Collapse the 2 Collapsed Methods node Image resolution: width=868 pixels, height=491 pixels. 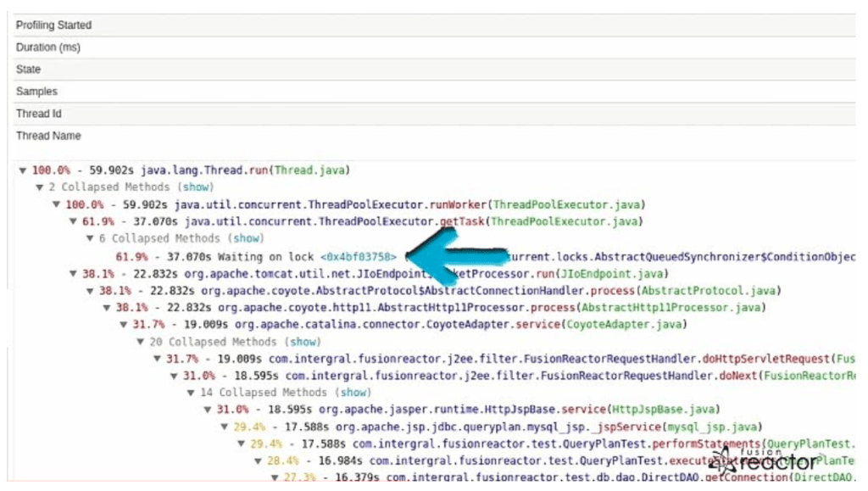pos(40,187)
